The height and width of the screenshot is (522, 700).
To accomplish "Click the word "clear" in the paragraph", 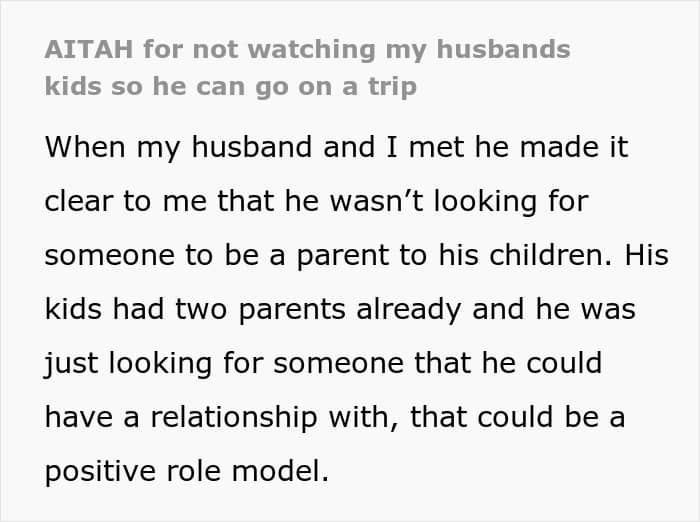I will click(80, 201).
